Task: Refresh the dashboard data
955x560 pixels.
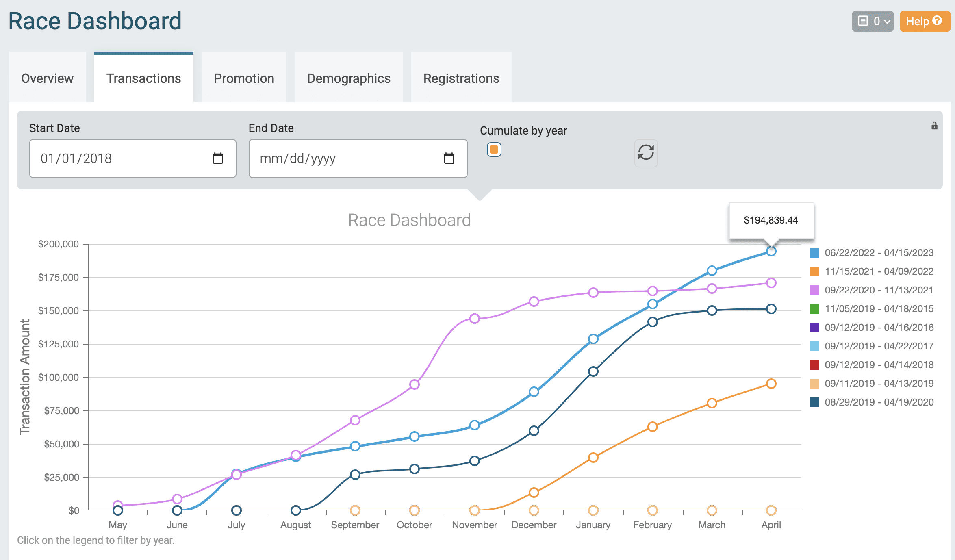Action: [645, 154]
